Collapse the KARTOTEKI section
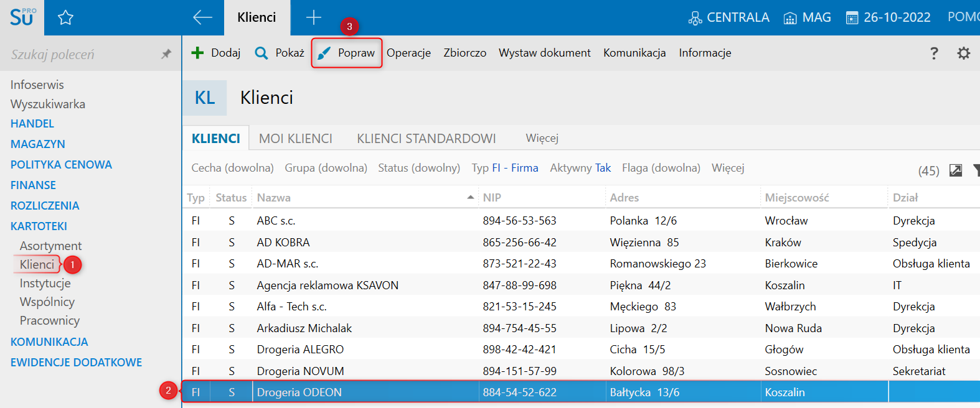Viewport: 980px width, 408px height. click(39, 226)
